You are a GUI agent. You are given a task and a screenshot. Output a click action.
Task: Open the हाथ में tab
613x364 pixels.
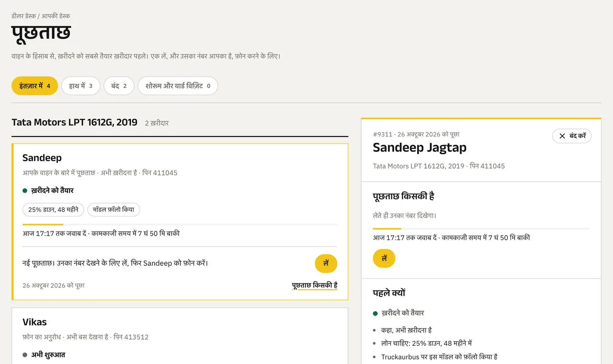(80, 86)
